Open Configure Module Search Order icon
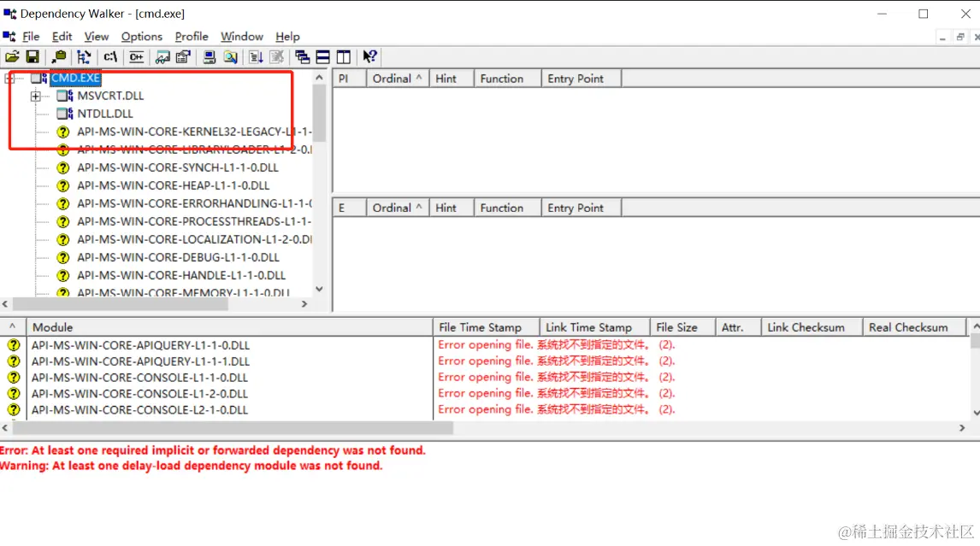The width and height of the screenshot is (980, 546). click(231, 57)
